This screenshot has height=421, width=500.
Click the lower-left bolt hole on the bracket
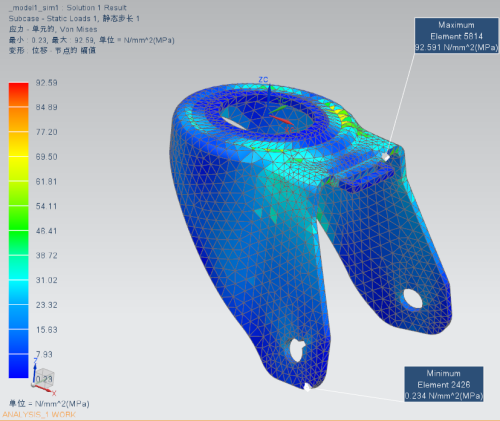click(x=297, y=350)
